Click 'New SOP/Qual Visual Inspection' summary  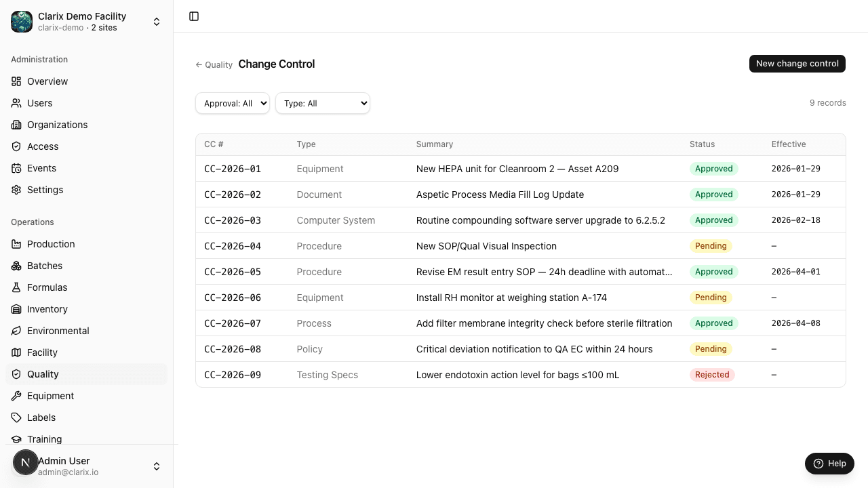486,246
